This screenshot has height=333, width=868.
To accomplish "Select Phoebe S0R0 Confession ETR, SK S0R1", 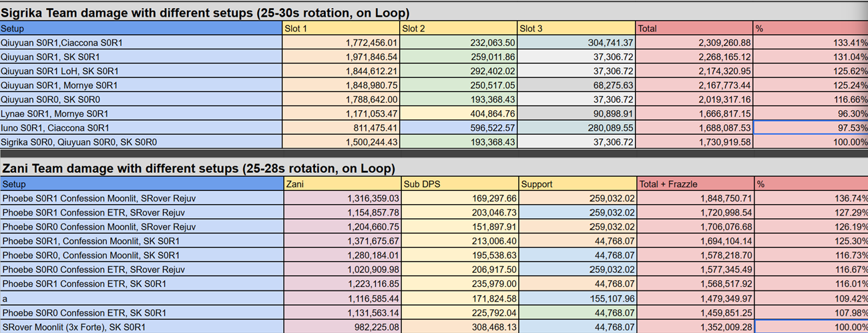I will click(141, 312).
